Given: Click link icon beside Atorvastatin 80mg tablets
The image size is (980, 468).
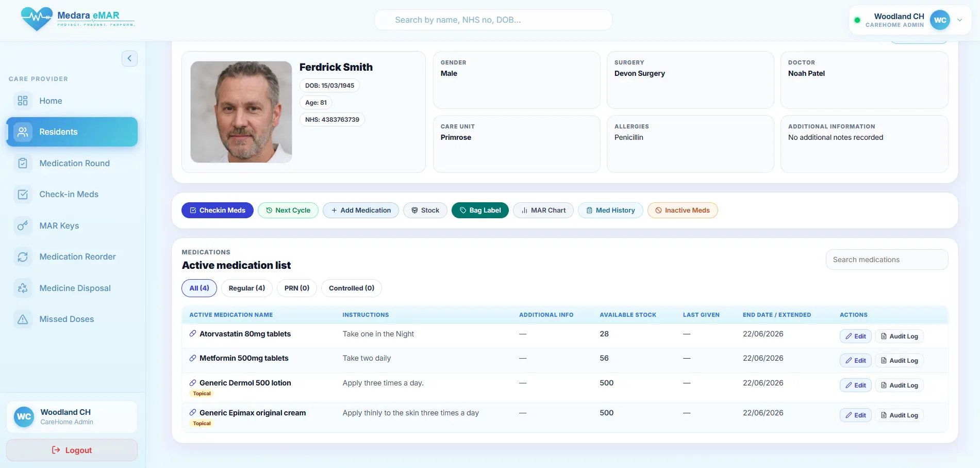Looking at the screenshot, I should pyautogui.click(x=193, y=334).
